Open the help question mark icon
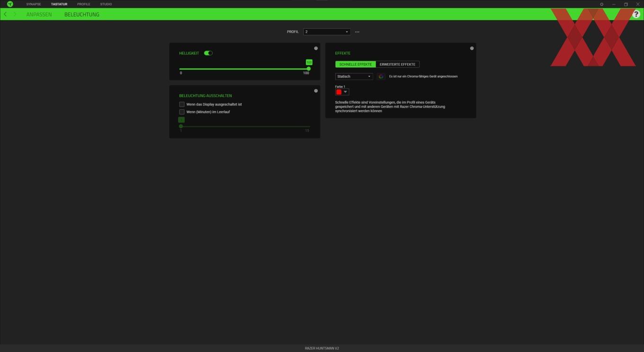 click(636, 14)
